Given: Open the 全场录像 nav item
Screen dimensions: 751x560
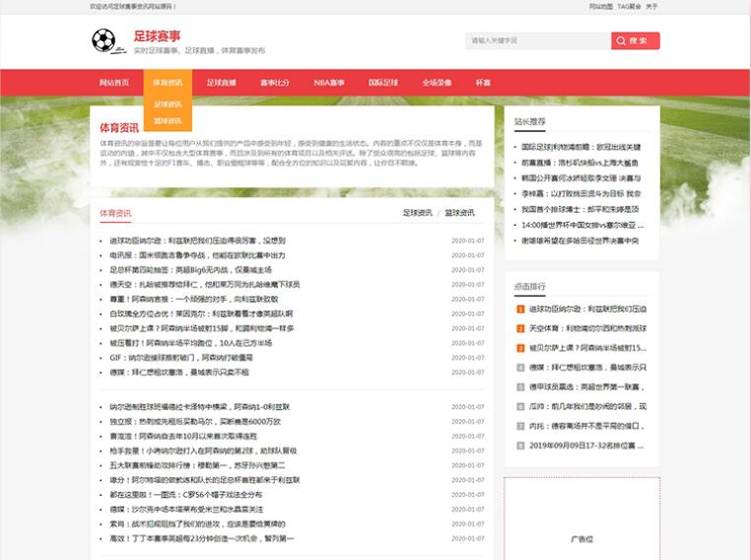Looking at the screenshot, I should click(437, 83).
